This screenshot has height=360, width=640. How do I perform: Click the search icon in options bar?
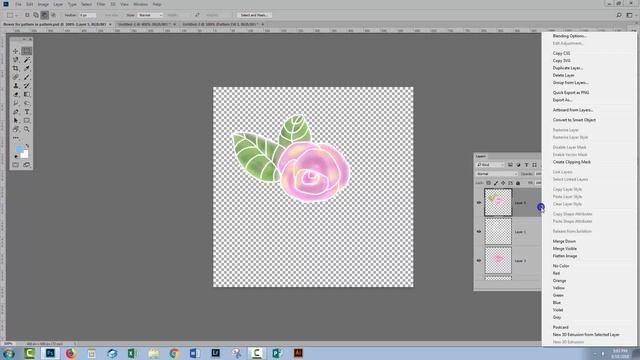619,15
